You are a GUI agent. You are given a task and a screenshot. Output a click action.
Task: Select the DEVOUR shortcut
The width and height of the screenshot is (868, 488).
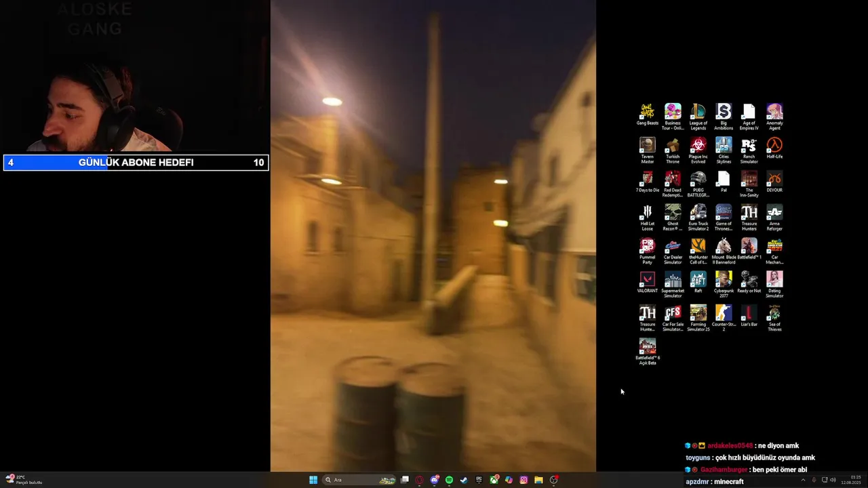click(774, 182)
